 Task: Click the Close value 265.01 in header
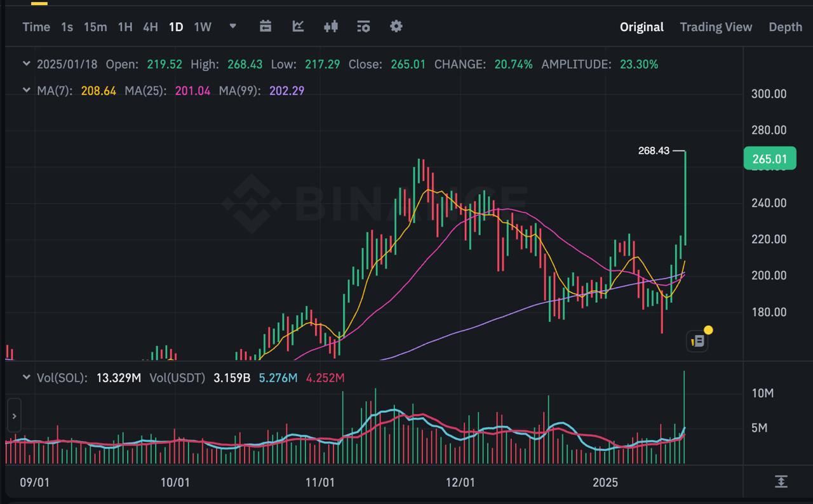408,64
